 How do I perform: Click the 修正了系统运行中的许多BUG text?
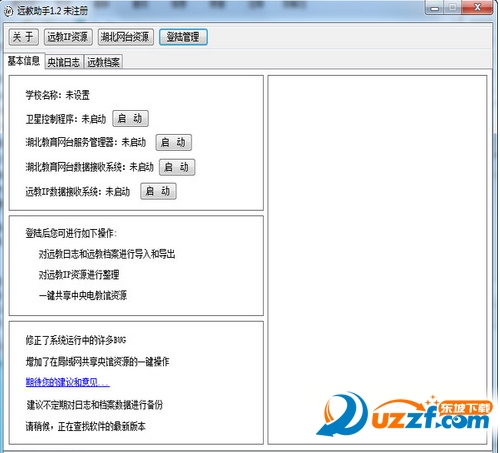(x=76, y=340)
